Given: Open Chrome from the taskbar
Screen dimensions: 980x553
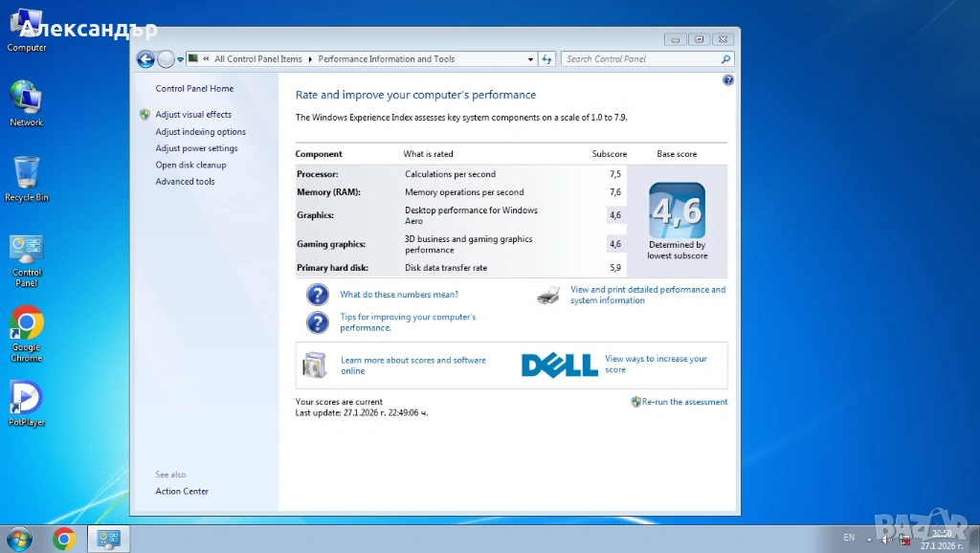Looking at the screenshot, I should point(64,539).
